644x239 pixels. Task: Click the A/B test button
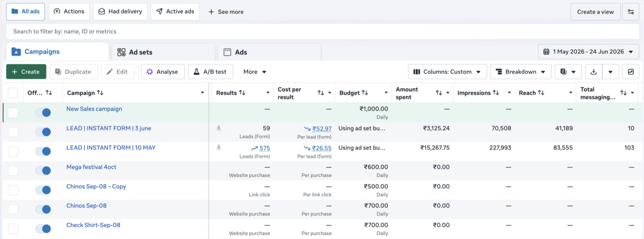[210, 72]
